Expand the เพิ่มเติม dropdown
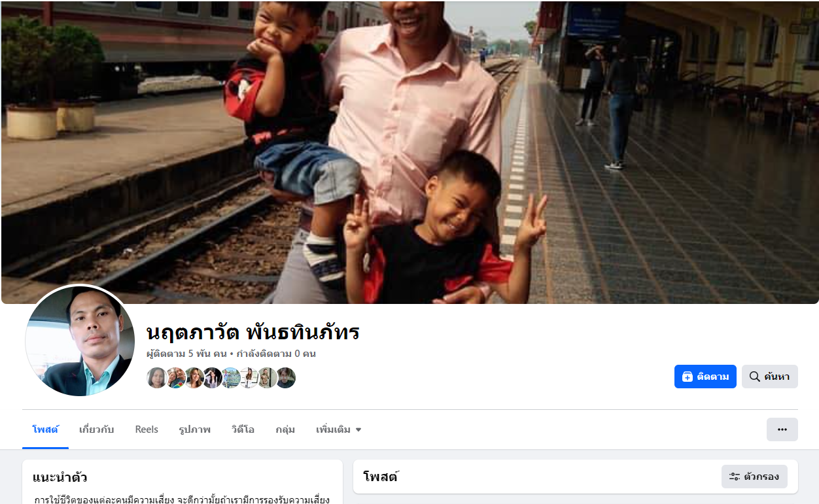Screen dimensions: 819x504 pyautogui.click(x=338, y=429)
